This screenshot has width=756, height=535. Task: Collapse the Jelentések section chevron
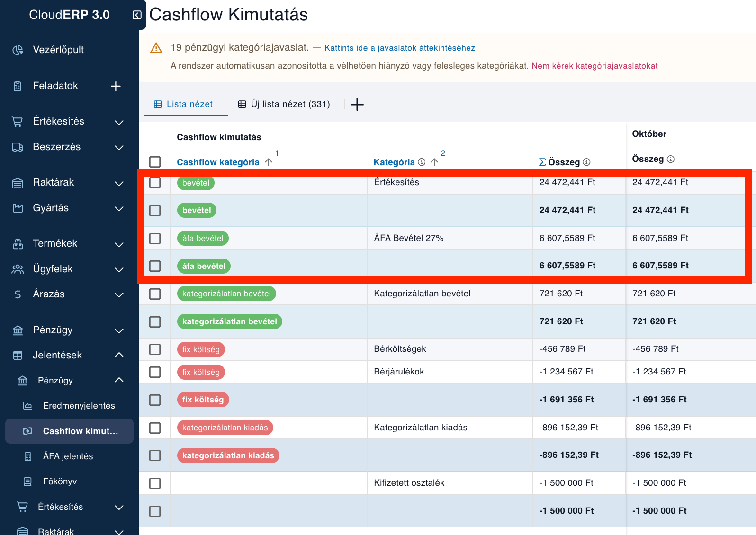119,355
